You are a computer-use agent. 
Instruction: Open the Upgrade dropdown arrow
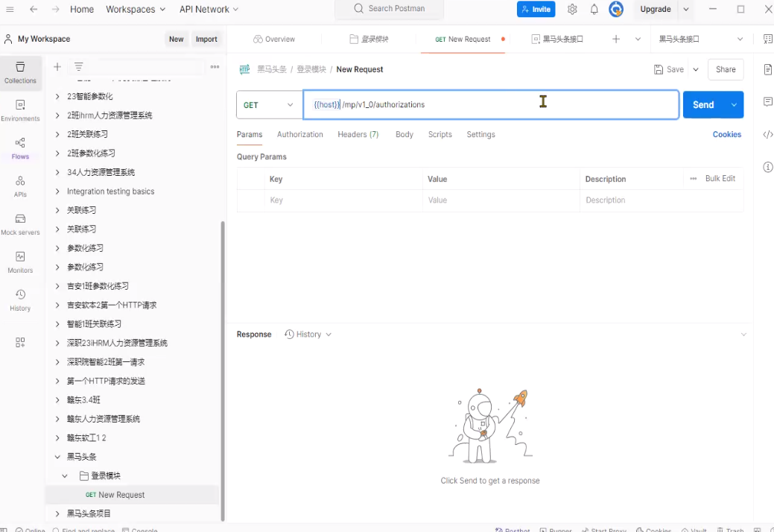point(686,9)
